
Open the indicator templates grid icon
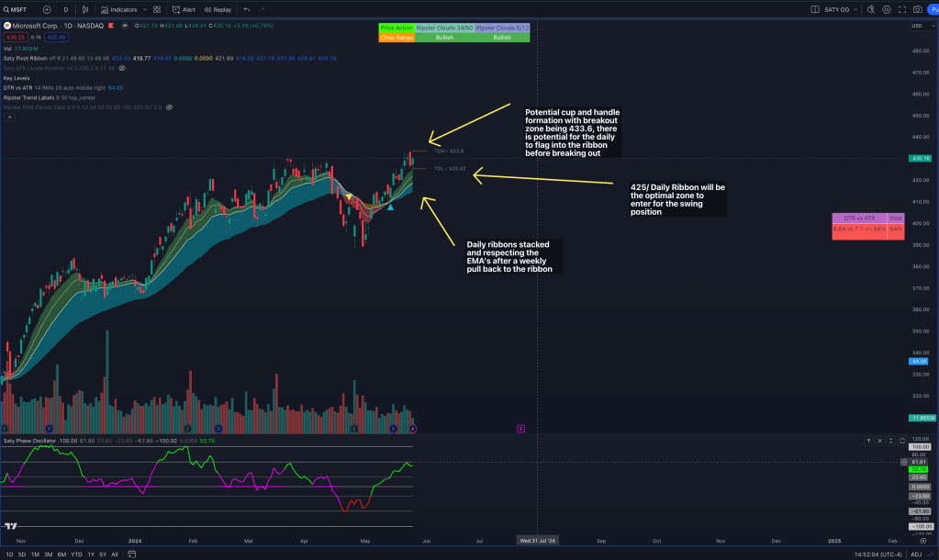(157, 9)
